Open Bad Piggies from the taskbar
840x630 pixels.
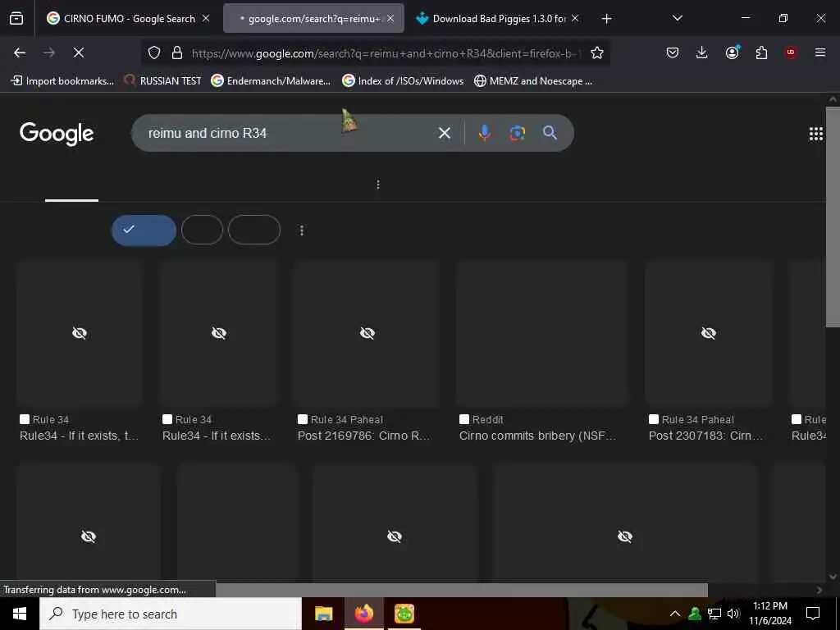tap(404, 614)
